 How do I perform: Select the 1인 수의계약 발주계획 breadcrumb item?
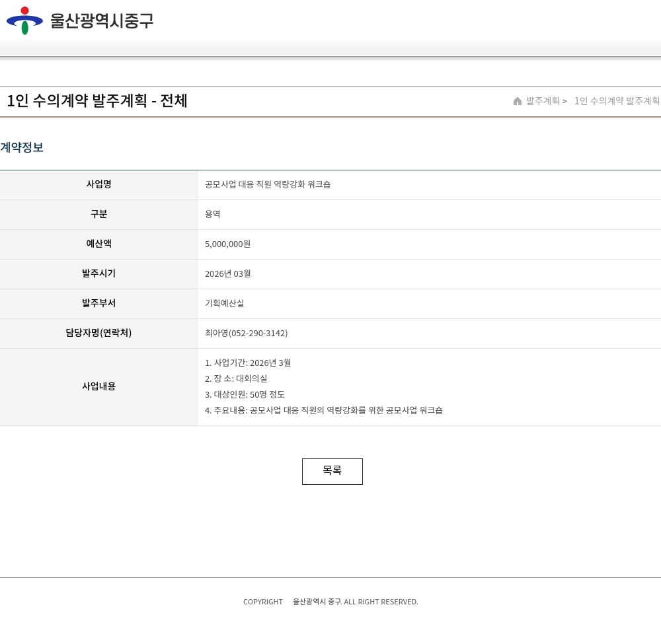616,101
